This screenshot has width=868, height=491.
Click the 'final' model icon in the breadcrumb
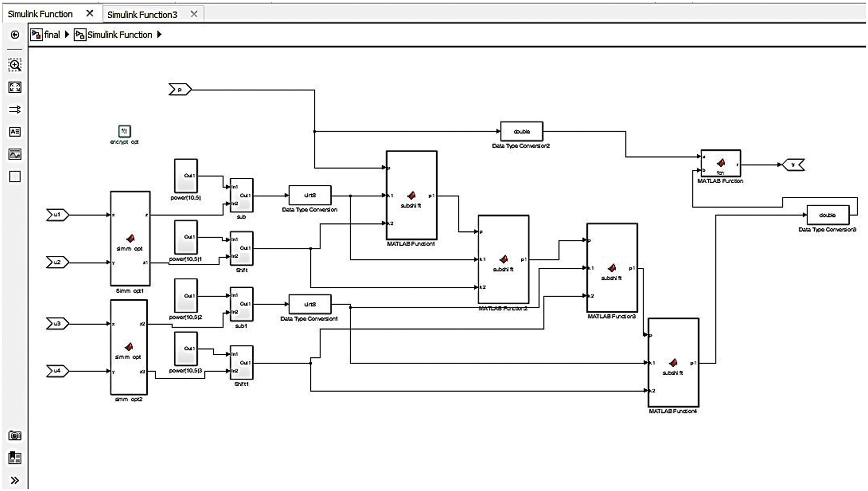tap(36, 34)
